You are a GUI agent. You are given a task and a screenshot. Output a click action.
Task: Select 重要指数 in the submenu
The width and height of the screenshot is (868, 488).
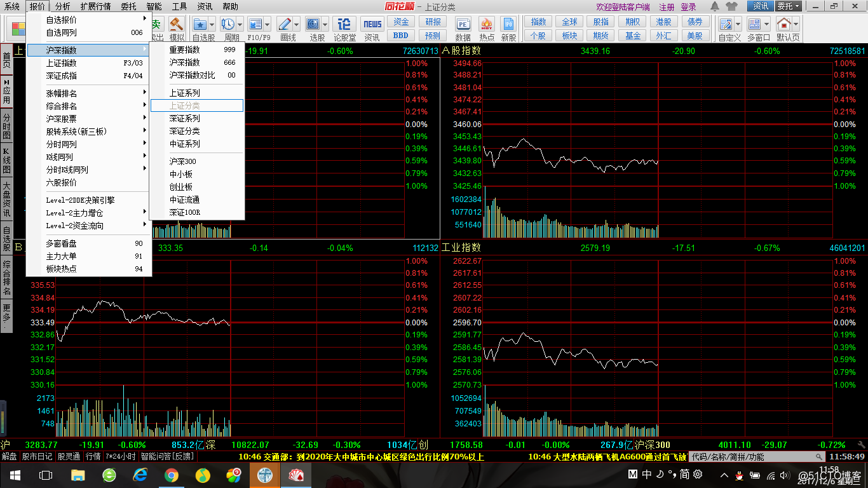click(197, 50)
